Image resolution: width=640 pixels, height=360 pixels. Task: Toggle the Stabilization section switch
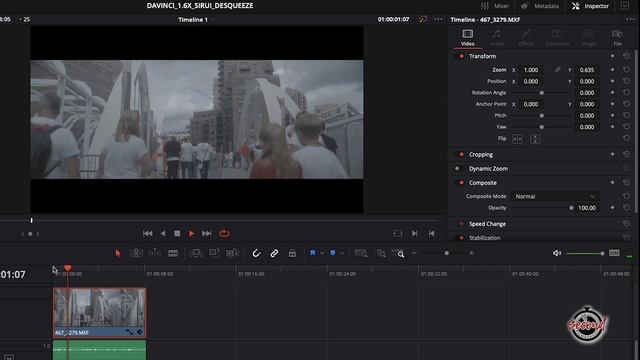click(x=461, y=238)
